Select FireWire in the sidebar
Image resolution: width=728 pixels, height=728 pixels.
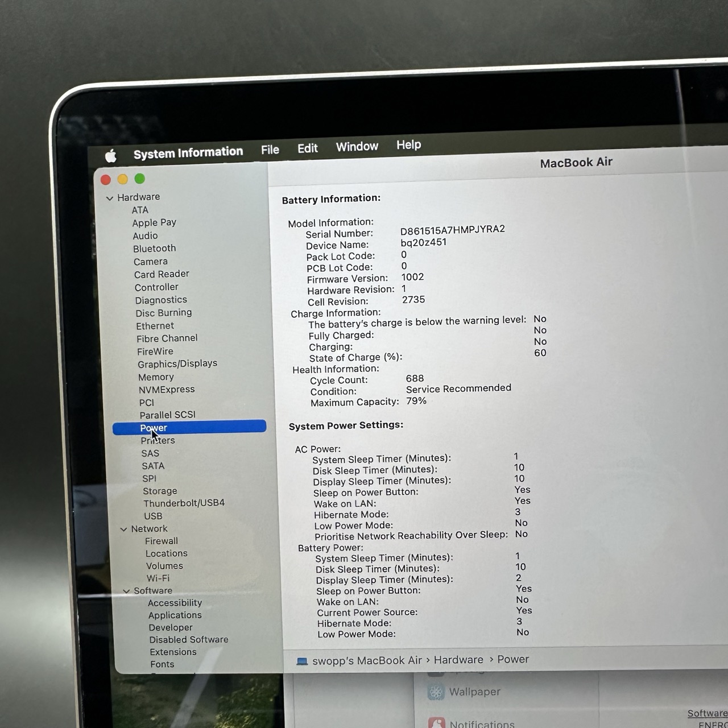point(155,351)
